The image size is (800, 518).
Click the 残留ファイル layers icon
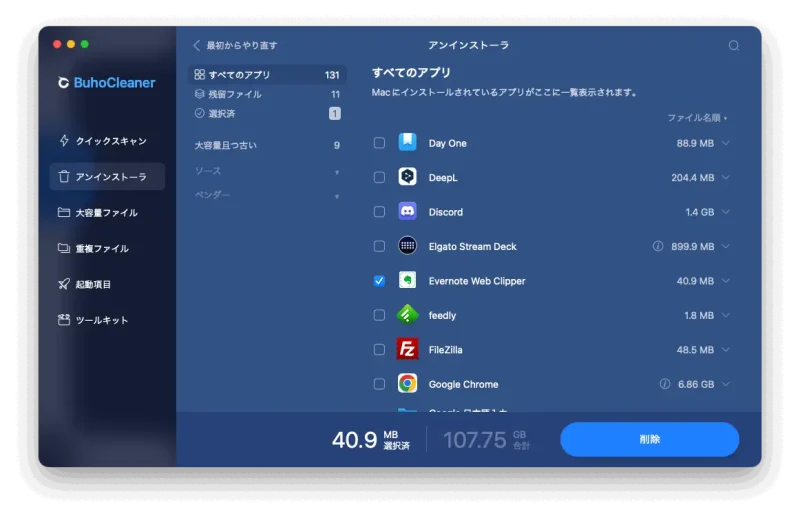(x=199, y=94)
